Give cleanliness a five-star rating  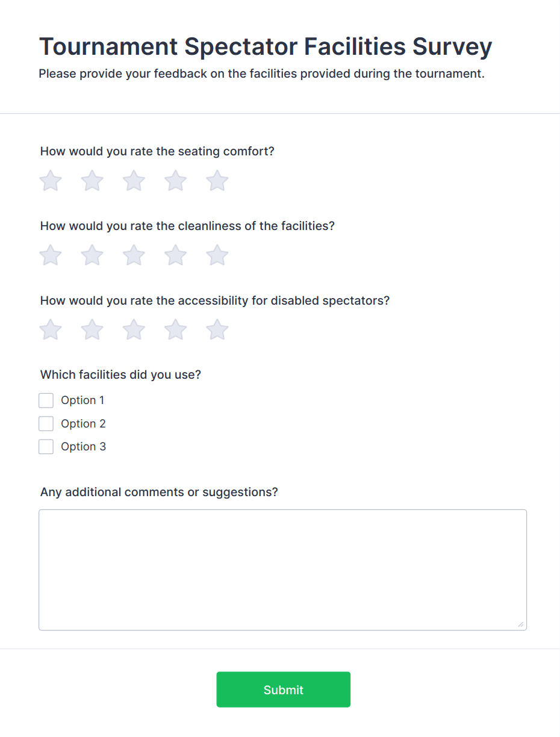click(217, 255)
